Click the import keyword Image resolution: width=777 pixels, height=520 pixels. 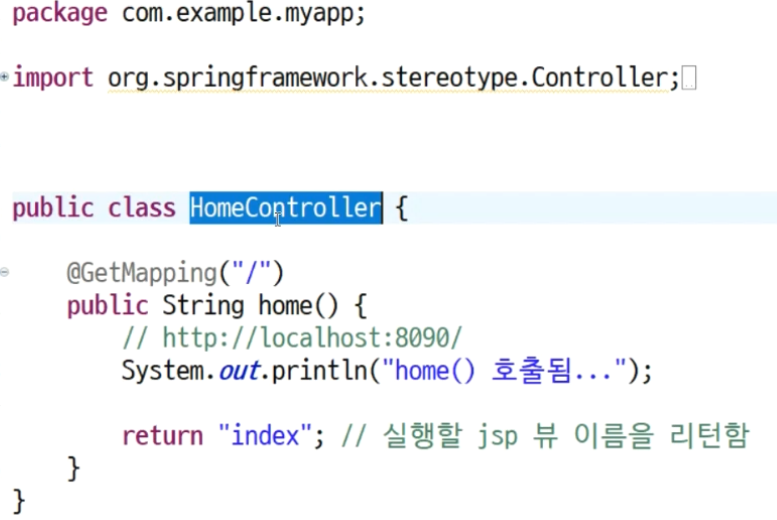(x=53, y=78)
